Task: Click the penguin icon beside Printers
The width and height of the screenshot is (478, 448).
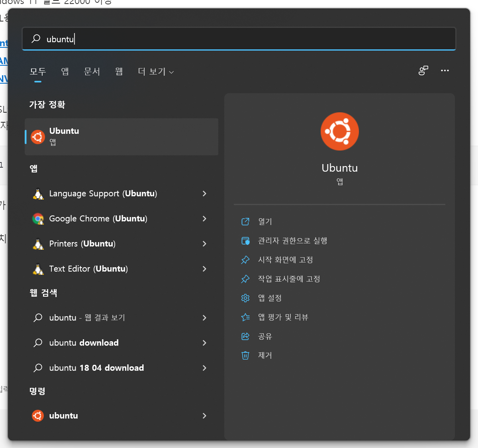Action: click(38, 244)
